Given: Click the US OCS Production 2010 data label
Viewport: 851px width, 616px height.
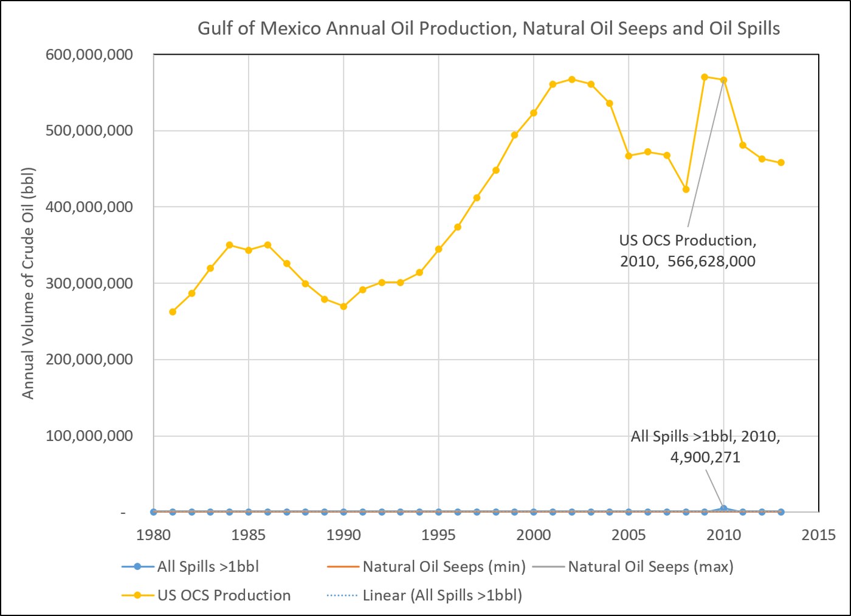Looking at the screenshot, I should tap(687, 251).
